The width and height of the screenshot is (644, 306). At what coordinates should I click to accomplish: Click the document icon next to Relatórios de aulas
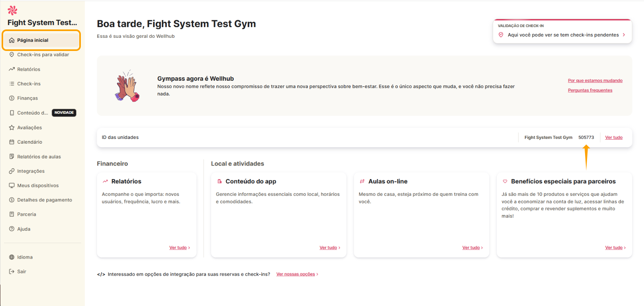12,156
